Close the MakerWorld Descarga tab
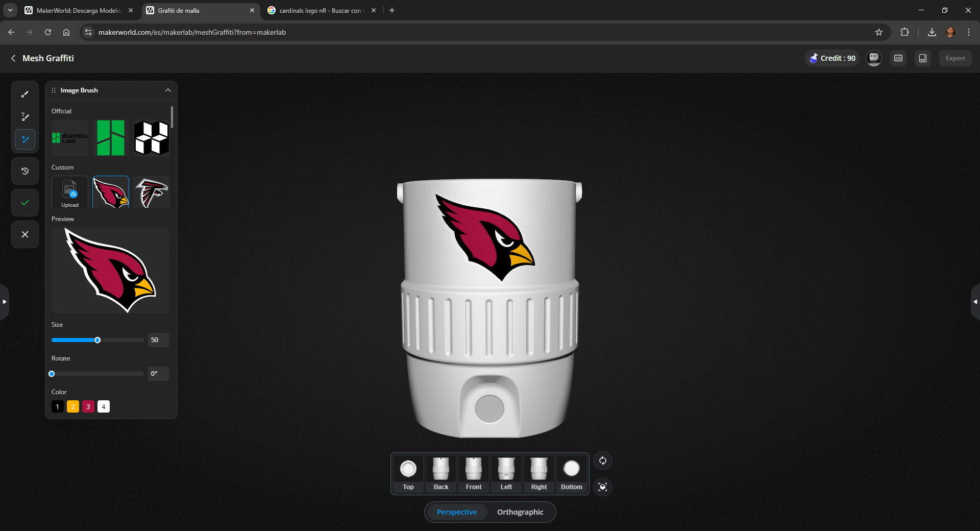The width and height of the screenshot is (980, 531). tap(131, 10)
